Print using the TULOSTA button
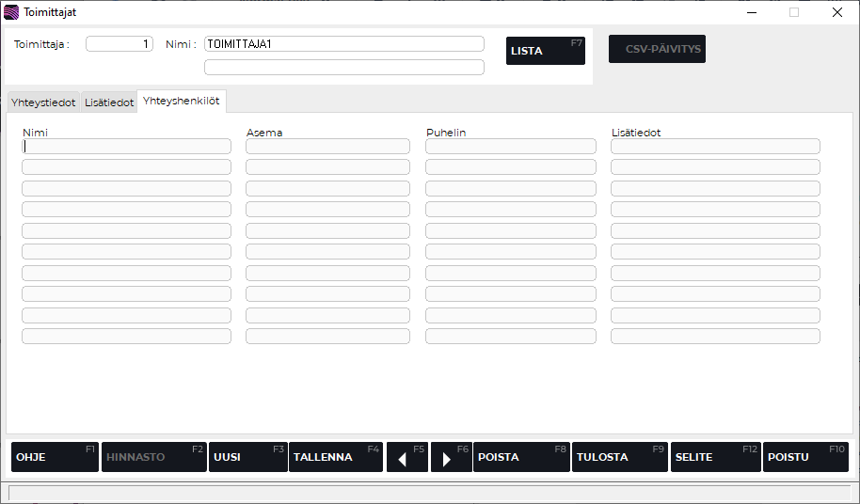Screen dimensions: 860x504 coord(620,457)
